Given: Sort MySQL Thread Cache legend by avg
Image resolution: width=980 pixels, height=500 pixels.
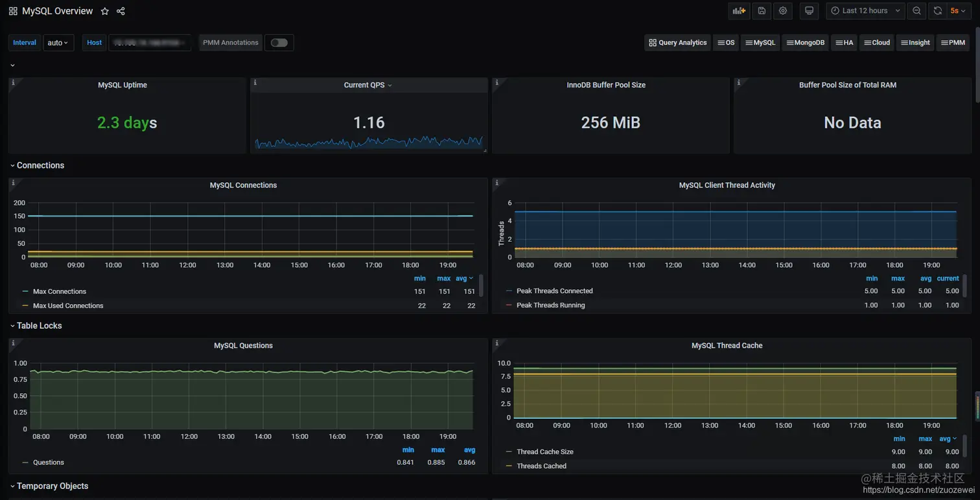Looking at the screenshot, I should [948, 439].
